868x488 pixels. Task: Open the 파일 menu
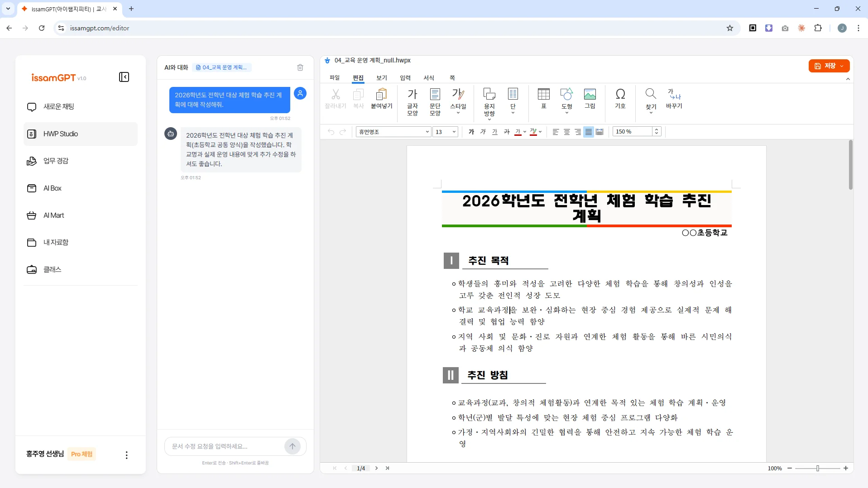tap(335, 77)
